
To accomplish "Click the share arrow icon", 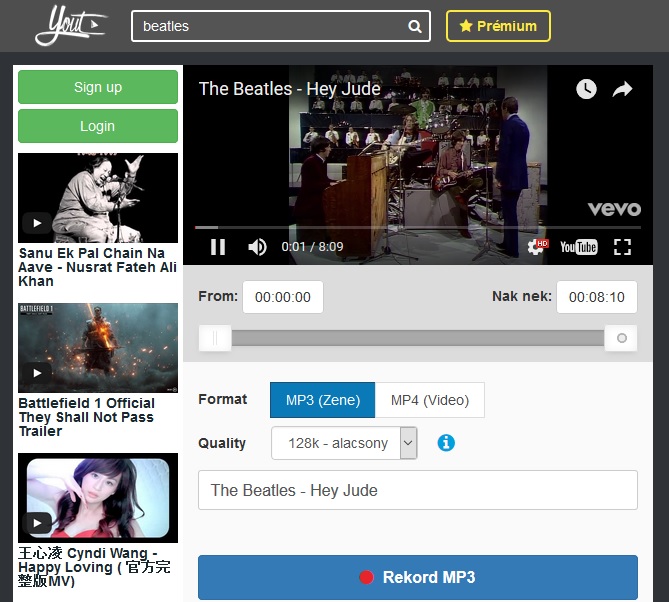I will [x=622, y=89].
